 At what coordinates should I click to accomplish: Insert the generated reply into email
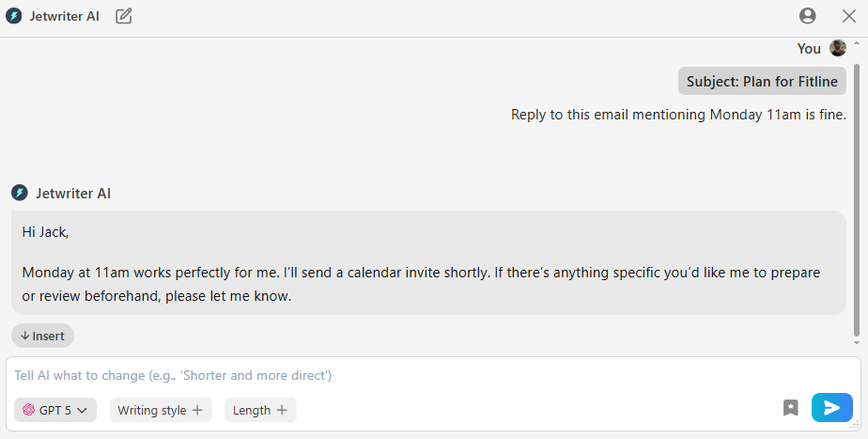click(x=42, y=336)
